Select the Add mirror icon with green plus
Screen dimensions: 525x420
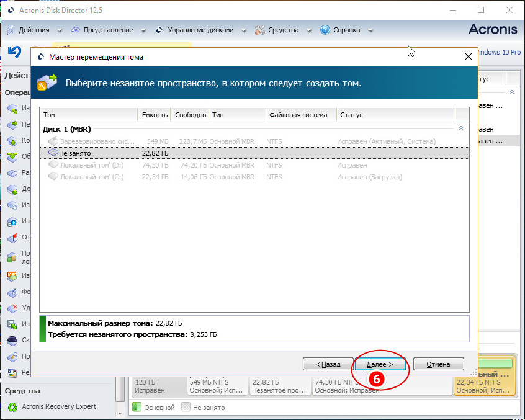12,190
